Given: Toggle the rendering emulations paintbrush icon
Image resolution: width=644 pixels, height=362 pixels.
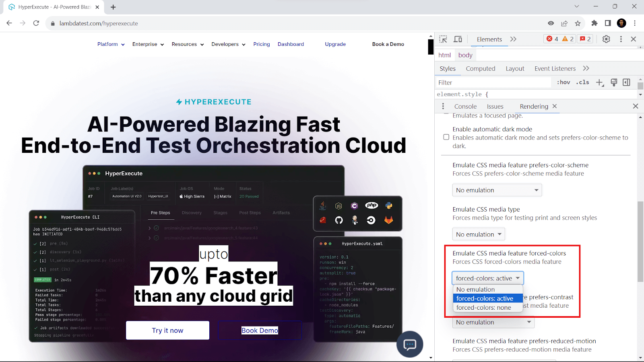Looking at the screenshot, I should point(614,82).
